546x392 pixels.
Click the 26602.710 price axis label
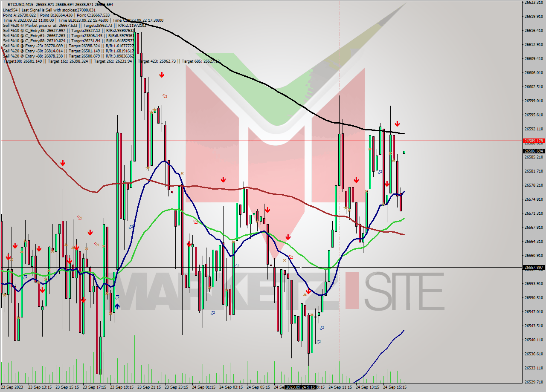click(x=533, y=86)
